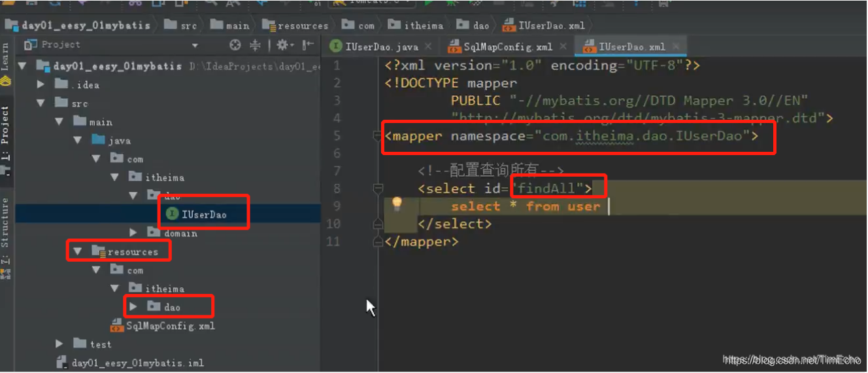The width and height of the screenshot is (868, 373).
Task: Select the .idea folder in the tree
Action: [x=77, y=84]
